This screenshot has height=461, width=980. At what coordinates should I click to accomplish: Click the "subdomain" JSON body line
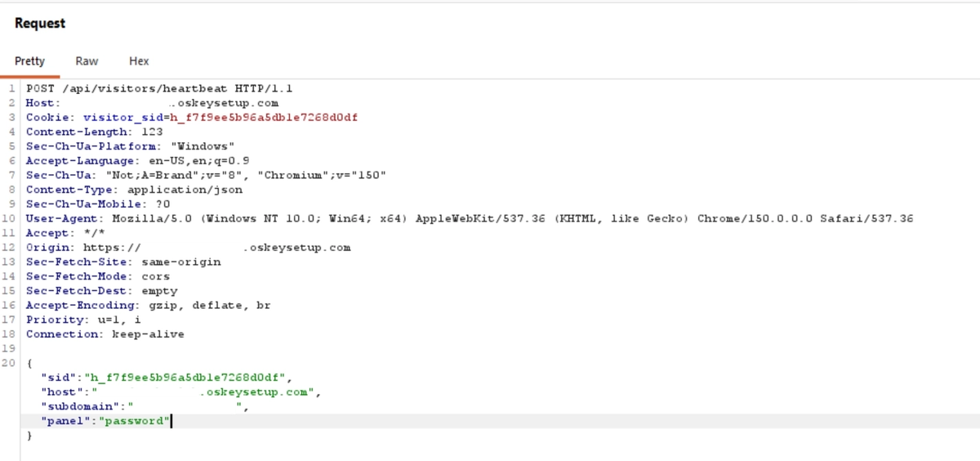pos(145,406)
